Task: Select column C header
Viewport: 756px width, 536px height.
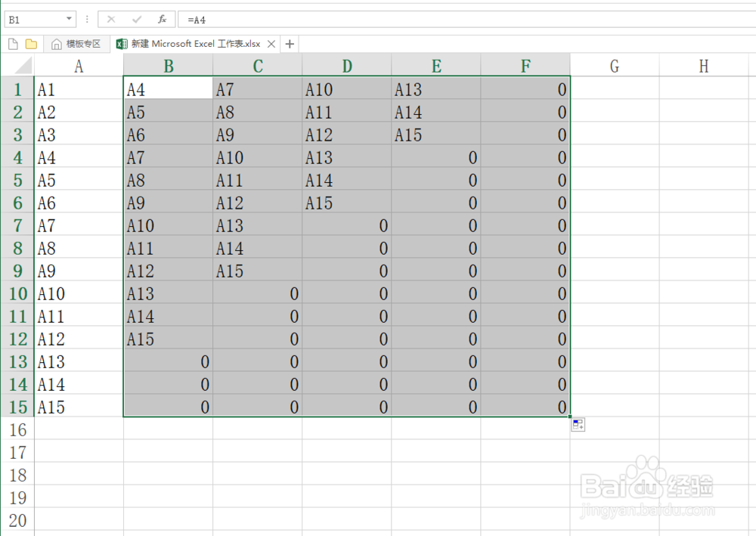Action: pyautogui.click(x=258, y=65)
